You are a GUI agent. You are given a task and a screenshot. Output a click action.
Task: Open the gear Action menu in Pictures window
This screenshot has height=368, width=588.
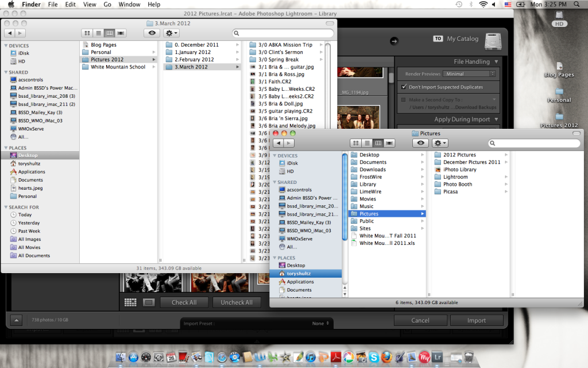[440, 143]
